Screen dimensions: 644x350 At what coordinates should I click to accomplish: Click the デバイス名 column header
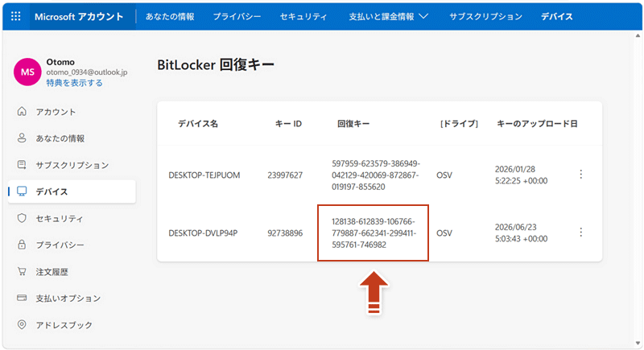198,123
